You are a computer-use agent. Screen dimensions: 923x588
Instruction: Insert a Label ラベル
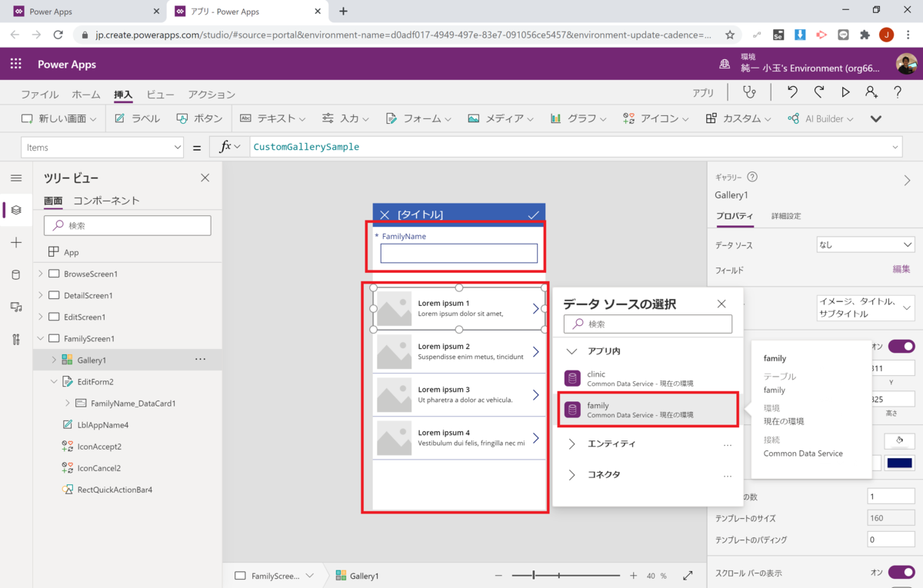[x=137, y=118]
